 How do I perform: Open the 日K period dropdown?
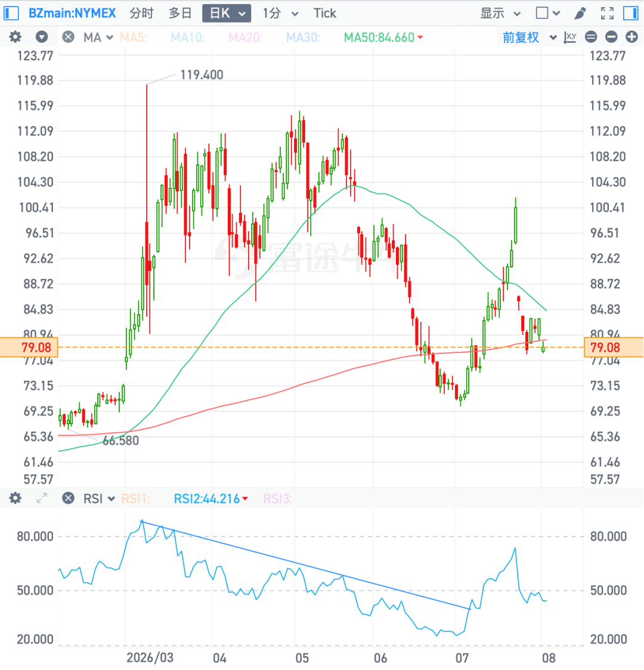[227, 13]
